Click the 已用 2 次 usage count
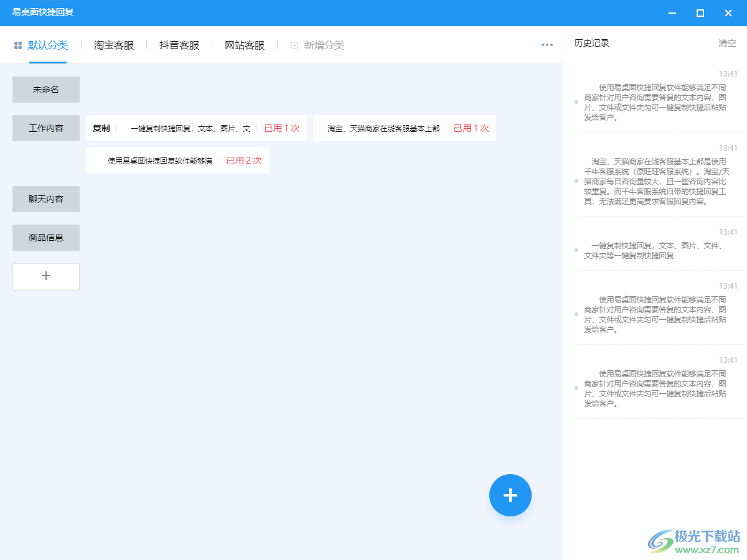 click(x=244, y=161)
